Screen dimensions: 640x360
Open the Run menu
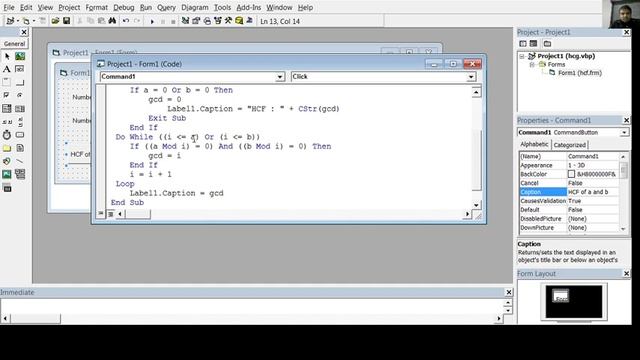146,7
